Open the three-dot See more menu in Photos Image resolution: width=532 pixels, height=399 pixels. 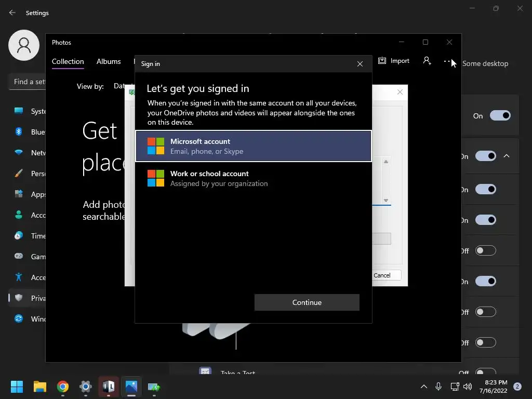click(x=447, y=61)
